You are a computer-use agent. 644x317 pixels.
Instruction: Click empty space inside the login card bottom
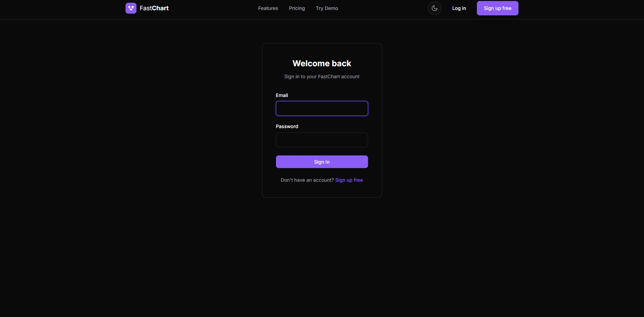[322, 191]
